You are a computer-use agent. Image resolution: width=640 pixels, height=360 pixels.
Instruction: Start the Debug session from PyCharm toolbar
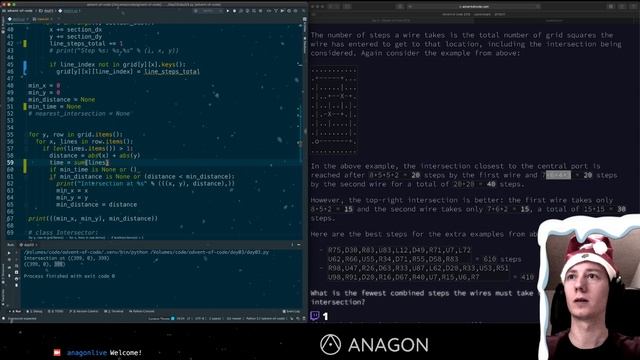[234, 11]
